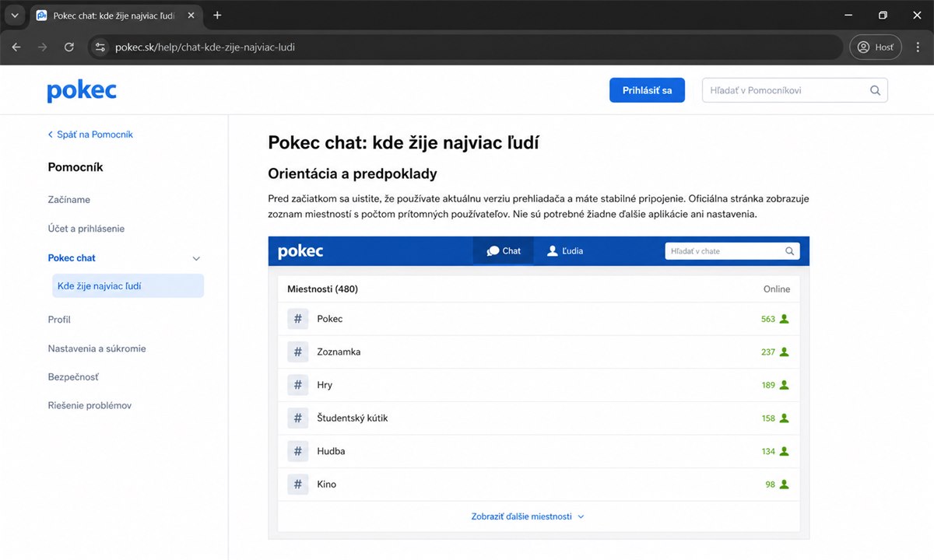Click the Online column header

tap(777, 289)
